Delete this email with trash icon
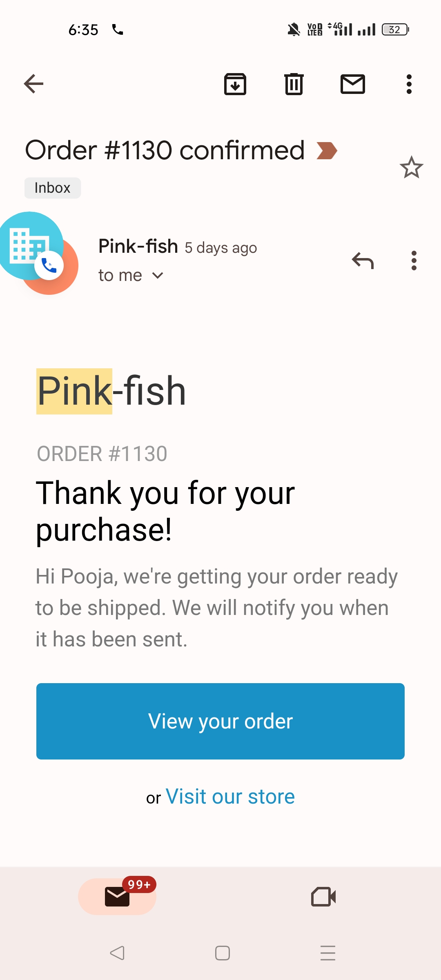 point(294,84)
